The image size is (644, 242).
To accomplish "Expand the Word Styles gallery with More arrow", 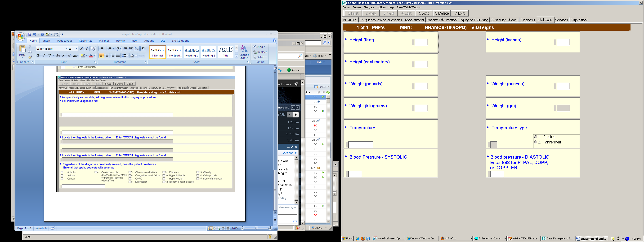I will [x=236, y=57].
